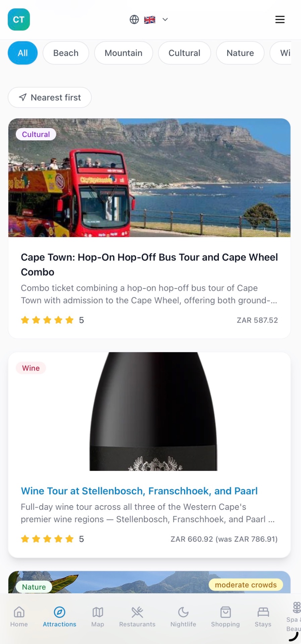Open the Map icon in bottom bar
The width and height of the screenshot is (301, 644).
98,612
